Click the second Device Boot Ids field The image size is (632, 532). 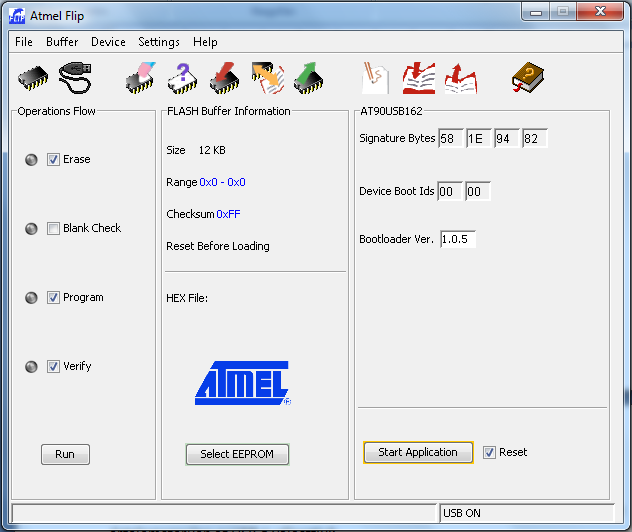pyautogui.click(x=478, y=191)
